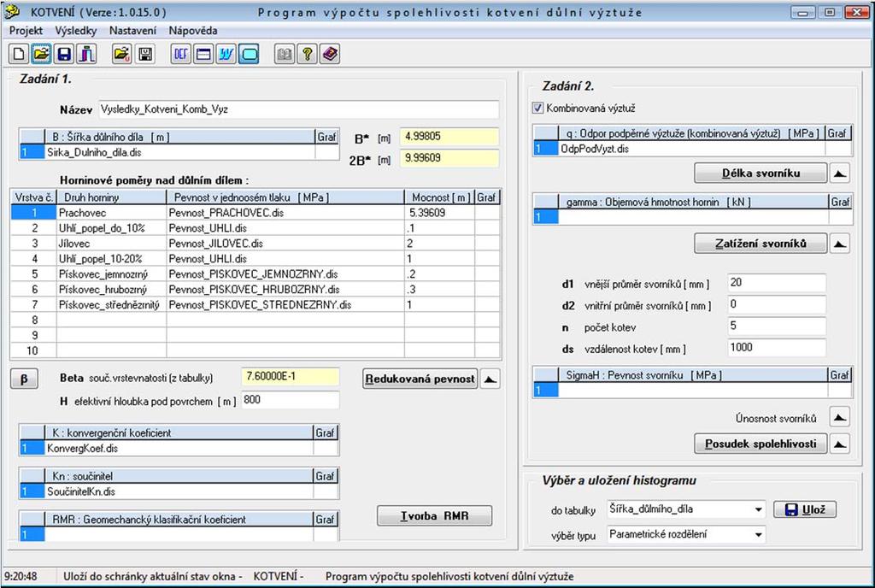Click the window form toolbar icon

[x=203, y=54]
